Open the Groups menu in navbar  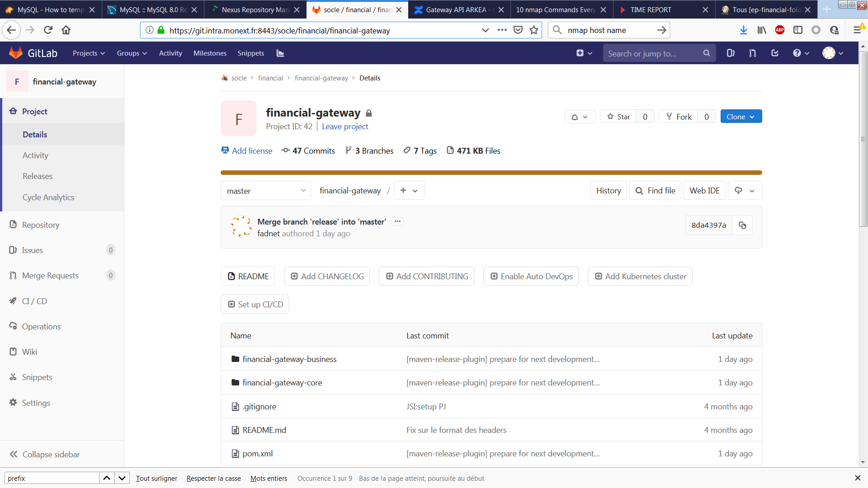point(132,53)
